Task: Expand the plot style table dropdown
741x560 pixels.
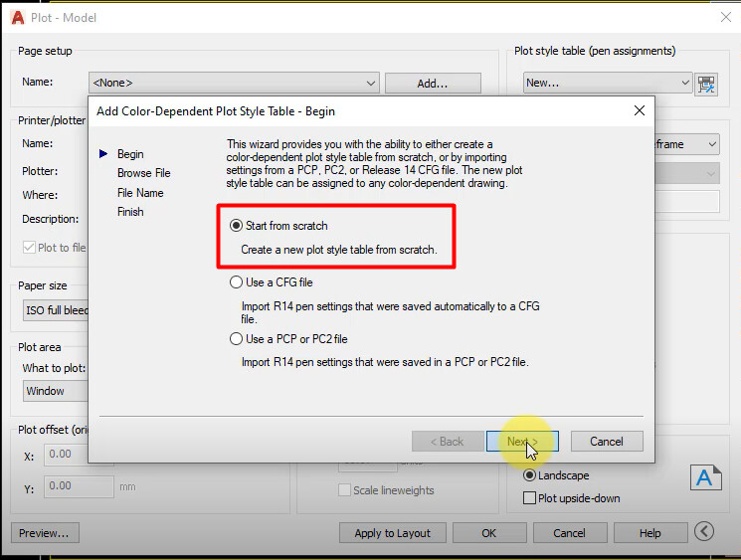Action: pos(607,83)
